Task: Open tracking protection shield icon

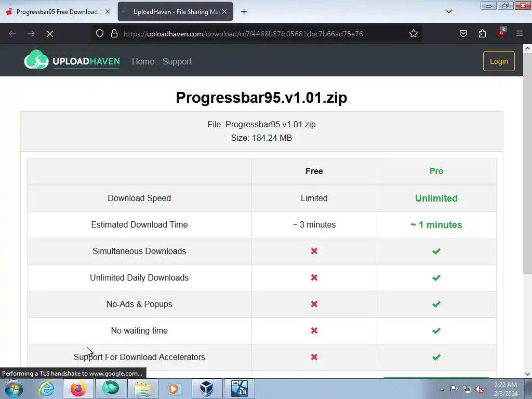Action: click(99, 34)
